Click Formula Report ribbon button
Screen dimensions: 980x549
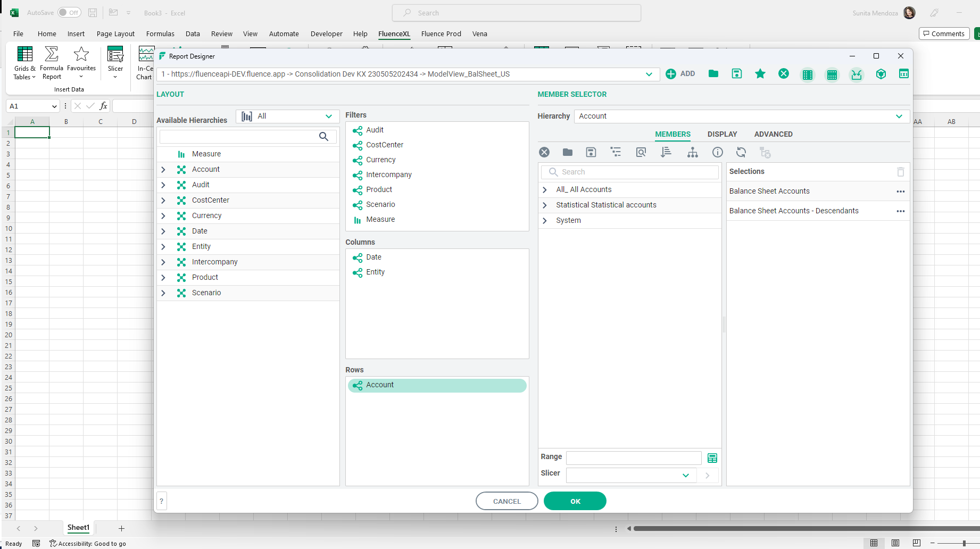(52, 63)
